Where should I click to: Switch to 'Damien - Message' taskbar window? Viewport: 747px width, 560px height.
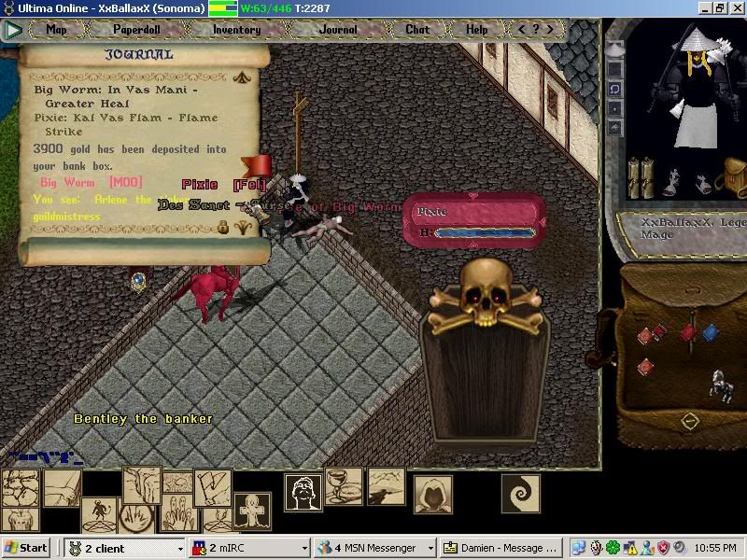pos(500,548)
